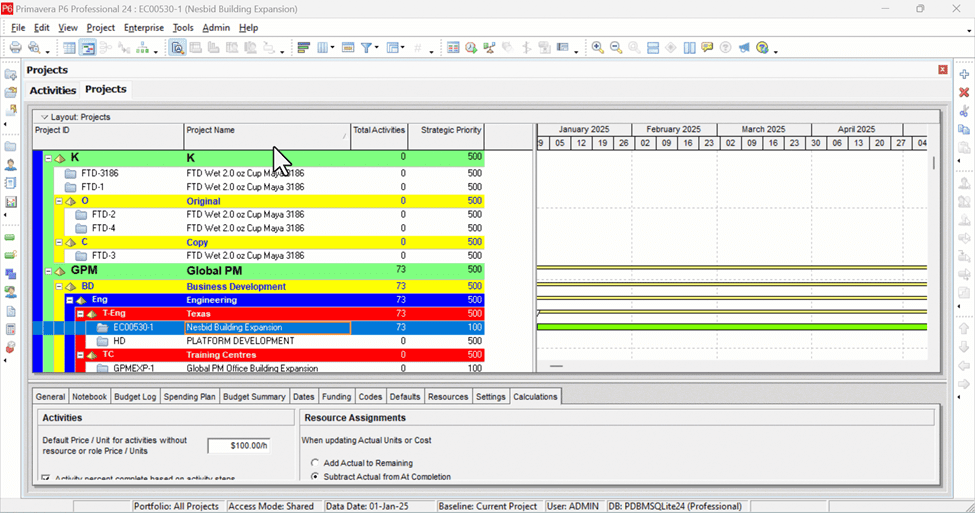
Task: Open Resources person icon in left sidebar
Action: (11, 165)
